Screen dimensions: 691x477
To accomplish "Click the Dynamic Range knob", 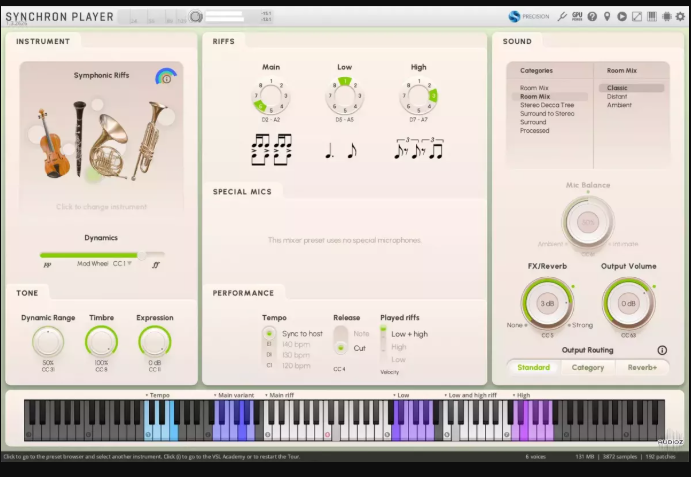I will 48,342.
